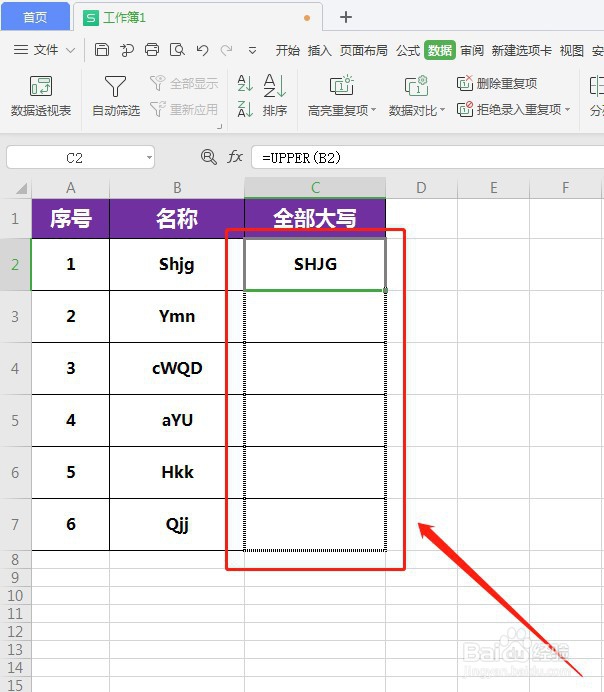This screenshot has width=604, height=692.
Task: Open the 页面布局 ribbon tab
Action: [364, 51]
